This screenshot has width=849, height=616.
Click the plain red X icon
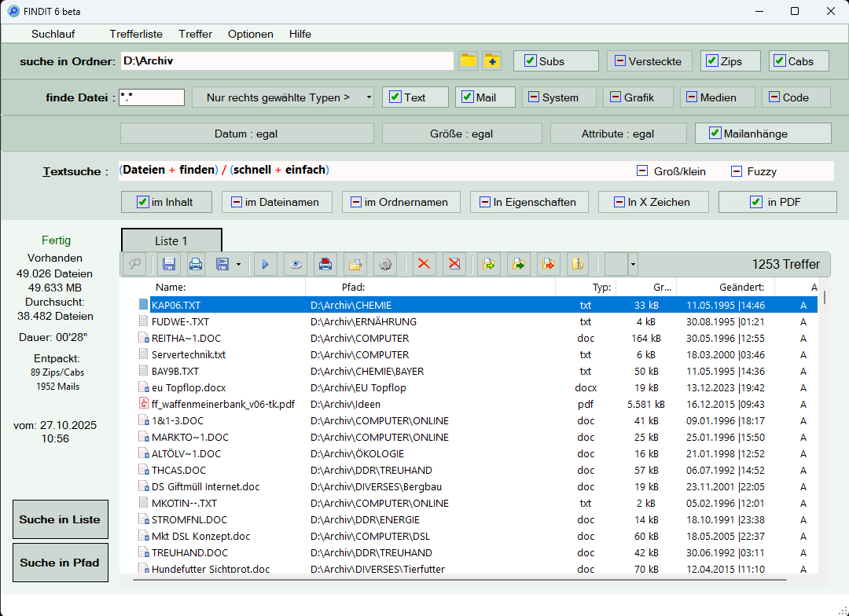point(424,265)
